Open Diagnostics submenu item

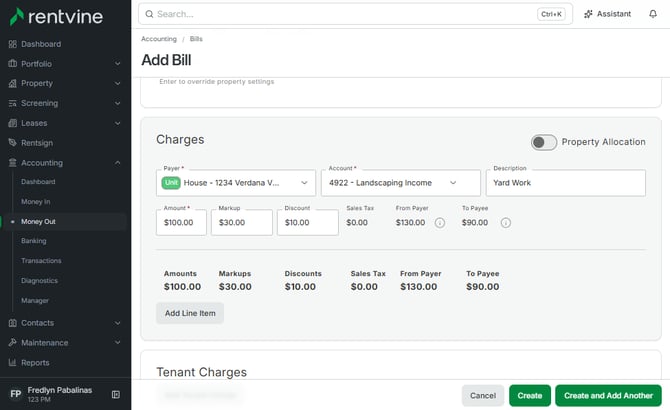(x=39, y=281)
